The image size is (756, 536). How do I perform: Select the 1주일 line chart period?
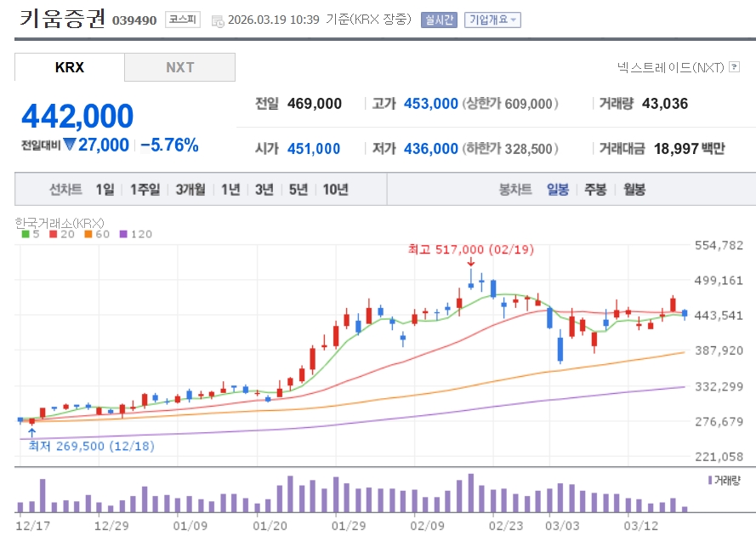[x=145, y=190]
